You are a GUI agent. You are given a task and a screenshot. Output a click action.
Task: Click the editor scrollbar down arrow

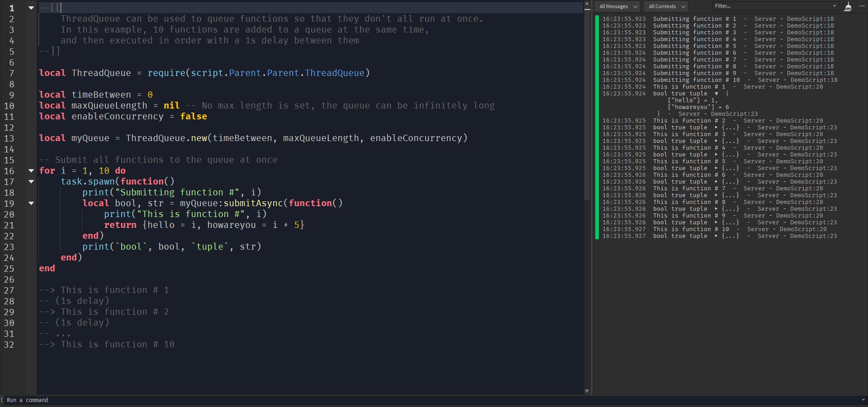point(587,392)
